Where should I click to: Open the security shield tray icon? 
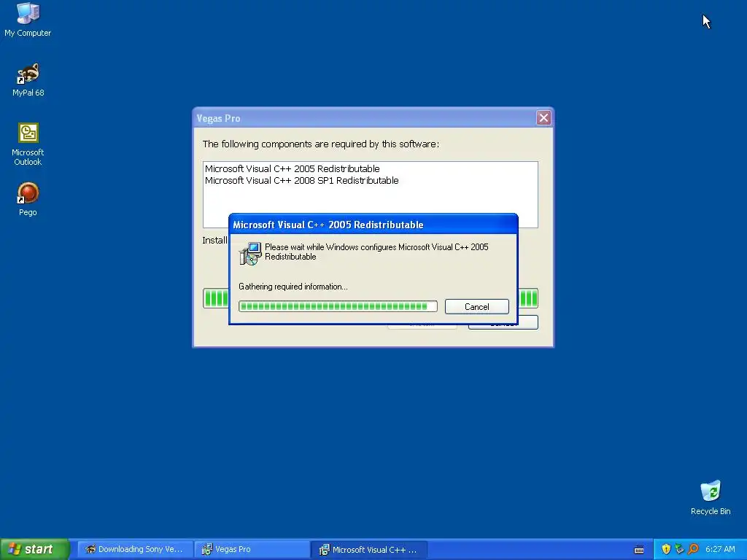pos(666,549)
